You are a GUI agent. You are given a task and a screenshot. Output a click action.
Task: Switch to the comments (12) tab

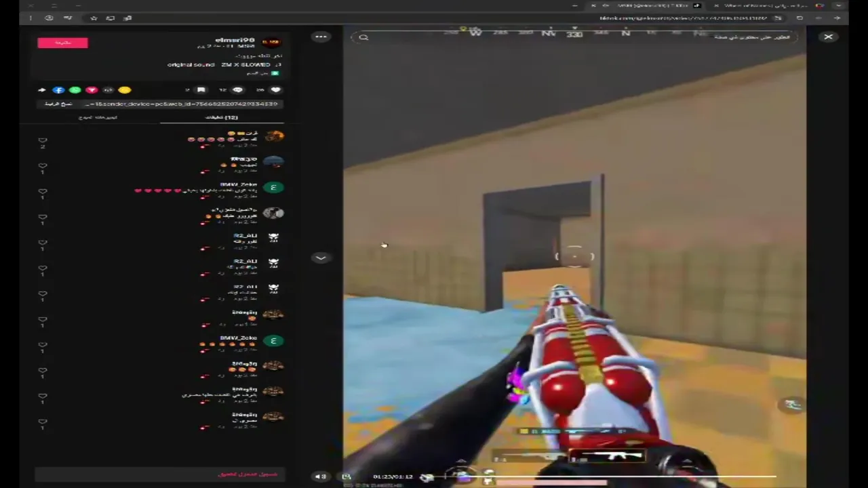pyautogui.click(x=222, y=117)
